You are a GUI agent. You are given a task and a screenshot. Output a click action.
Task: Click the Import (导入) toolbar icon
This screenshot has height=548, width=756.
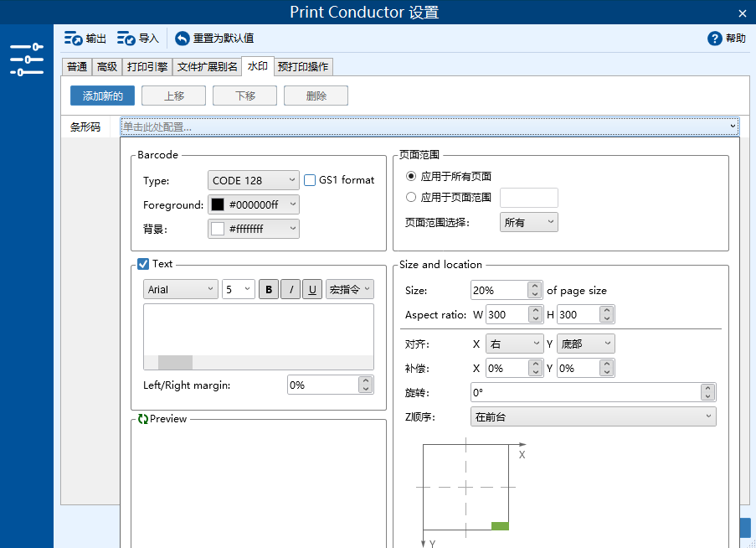(126, 39)
